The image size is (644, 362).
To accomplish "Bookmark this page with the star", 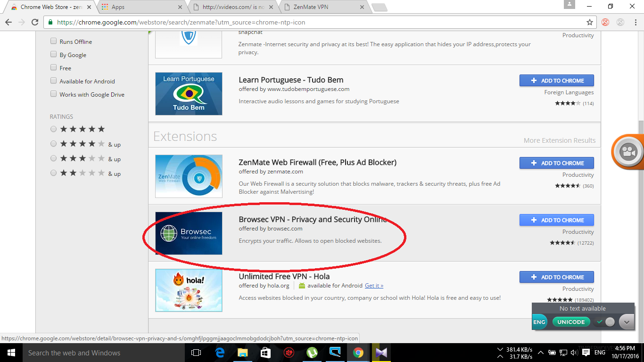I will pyautogui.click(x=590, y=22).
